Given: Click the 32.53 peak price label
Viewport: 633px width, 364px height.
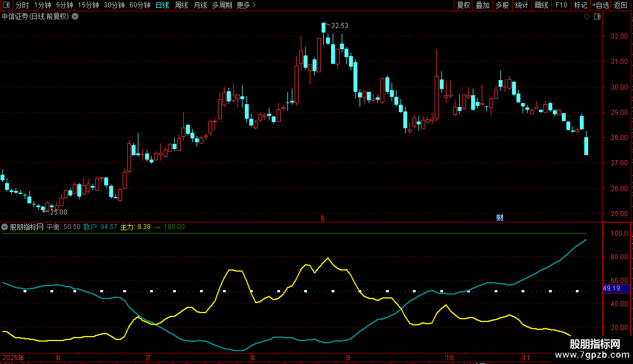Looking at the screenshot, I should [x=339, y=26].
